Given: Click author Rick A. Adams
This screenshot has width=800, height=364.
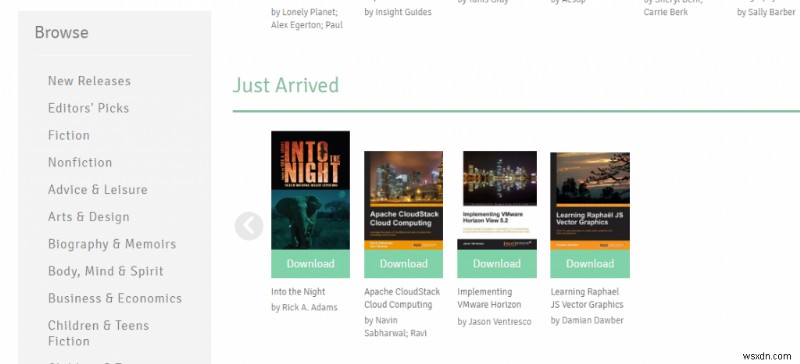Looking at the screenshot, I should pos(304,307).
